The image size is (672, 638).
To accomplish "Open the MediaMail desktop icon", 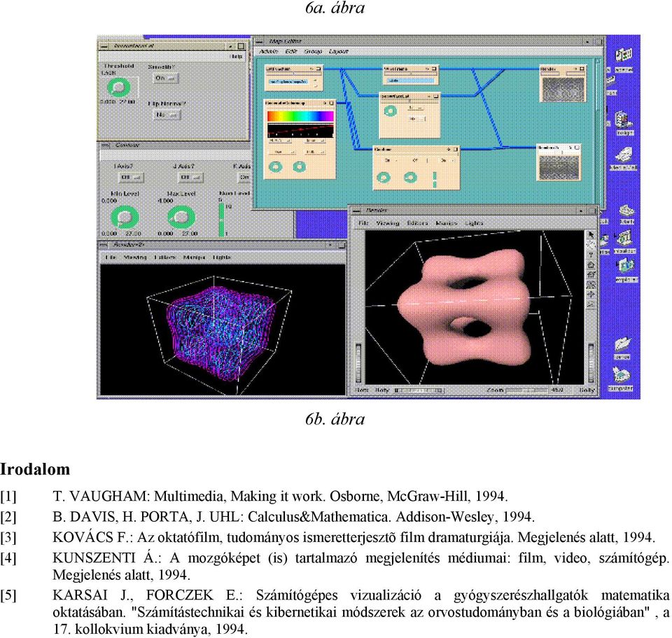I will (x=624, y=159).
